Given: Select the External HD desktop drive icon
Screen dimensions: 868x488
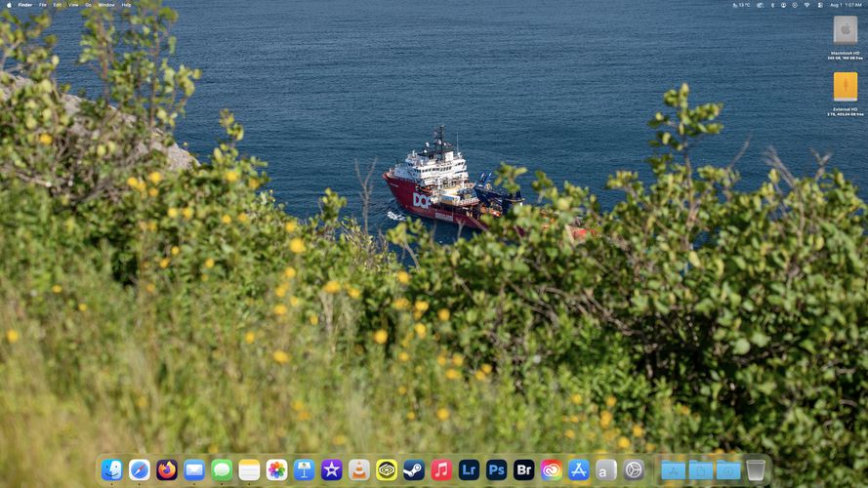Looking at the screenshot, I should point(846,86).
